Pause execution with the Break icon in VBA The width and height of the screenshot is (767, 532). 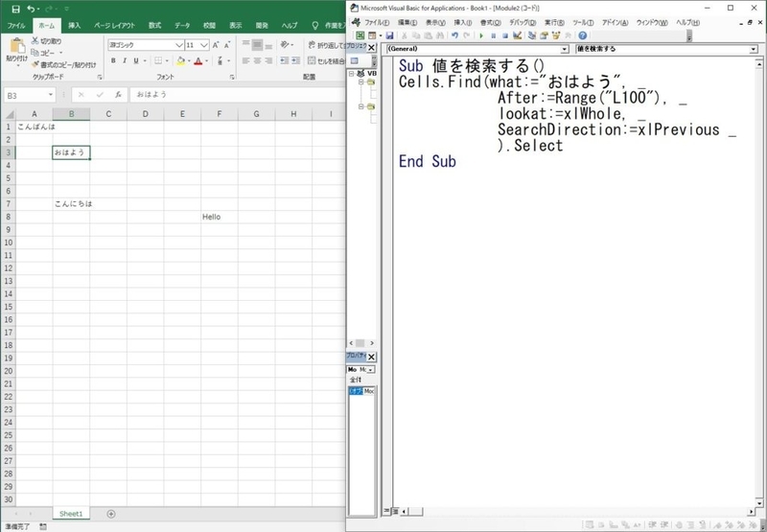click(494, 35)
